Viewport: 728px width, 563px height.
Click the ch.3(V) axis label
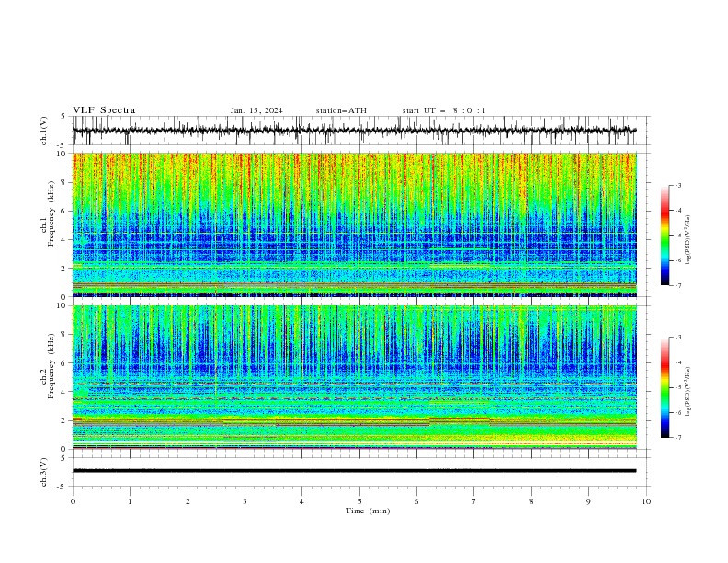[44, 472]
